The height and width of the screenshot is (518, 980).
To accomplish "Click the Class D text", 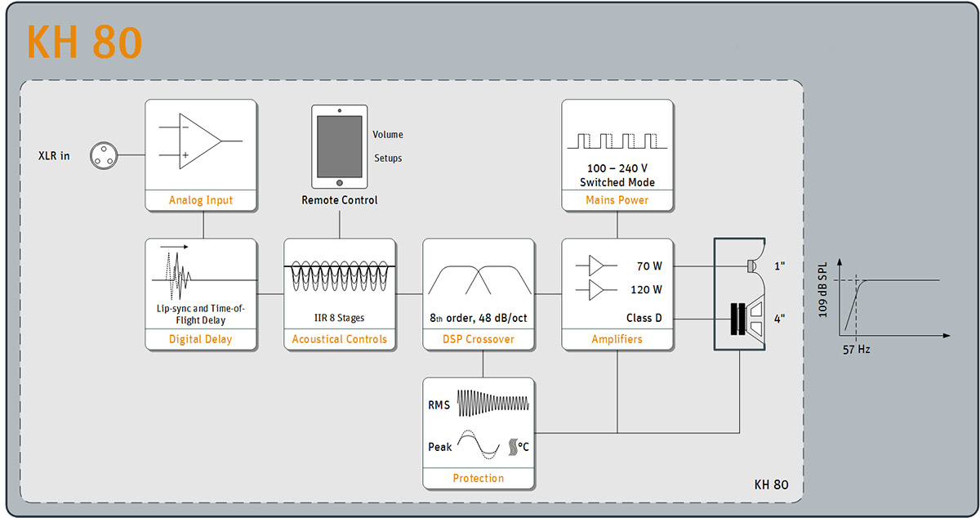I will [x=644, y=318].
